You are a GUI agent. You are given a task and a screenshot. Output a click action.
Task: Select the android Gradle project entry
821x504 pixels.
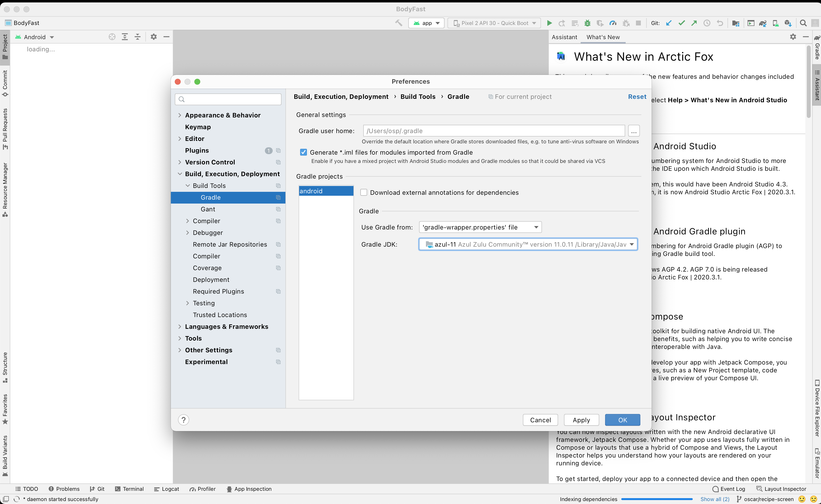326,191
